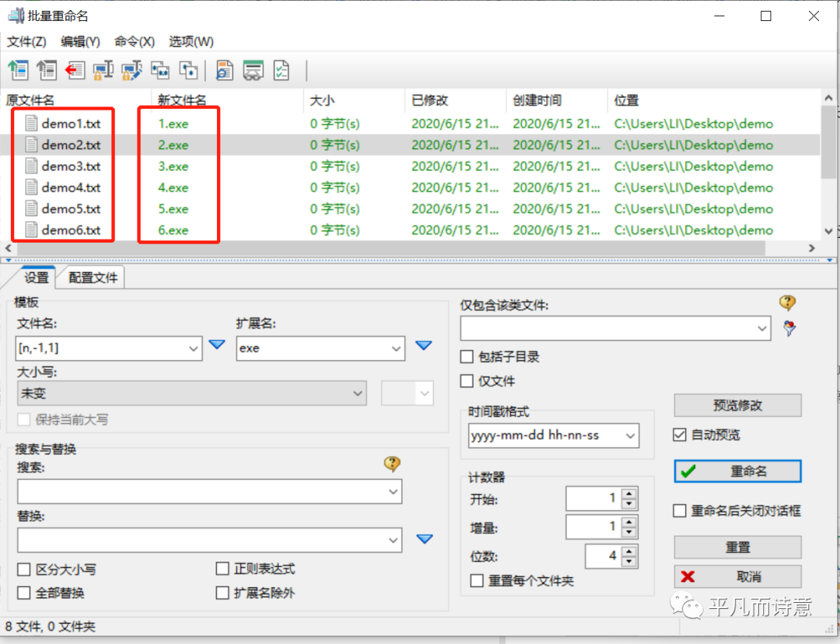Screen dimensions: 840x644
Task: Click blue triangle next to 替换 field
Action: pyautogui.click(x=425, y=538)
